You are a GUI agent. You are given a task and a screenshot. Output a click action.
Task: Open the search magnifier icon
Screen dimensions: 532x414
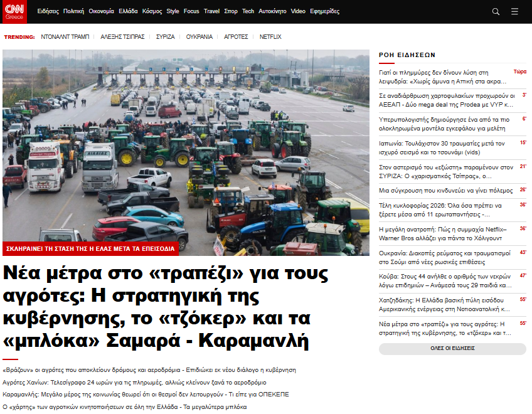(x=496, y=11)
